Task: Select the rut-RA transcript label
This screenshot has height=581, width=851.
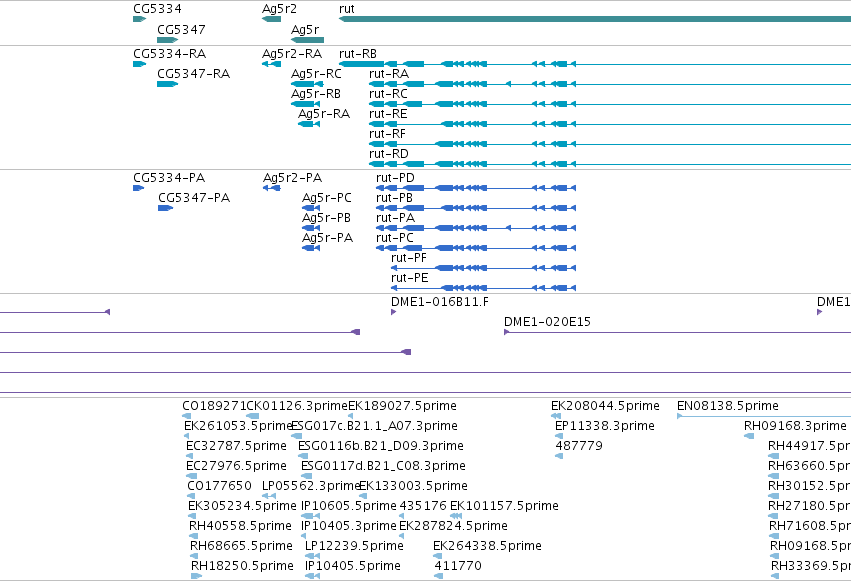Action: coord(389,74)
